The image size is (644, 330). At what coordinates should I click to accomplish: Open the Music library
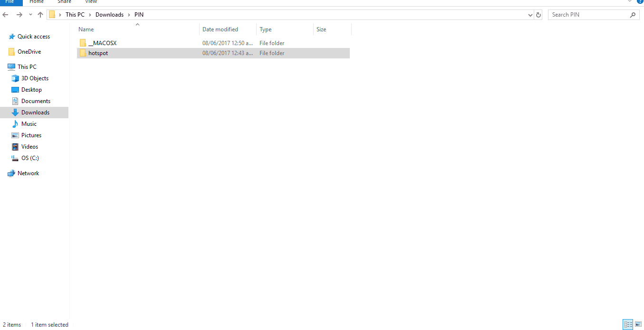tap(29, 124)
